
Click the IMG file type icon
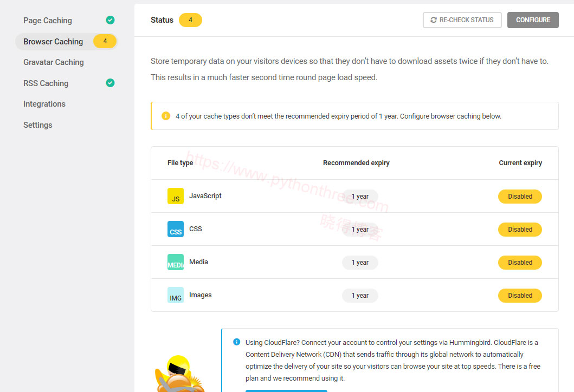(176, 295)
